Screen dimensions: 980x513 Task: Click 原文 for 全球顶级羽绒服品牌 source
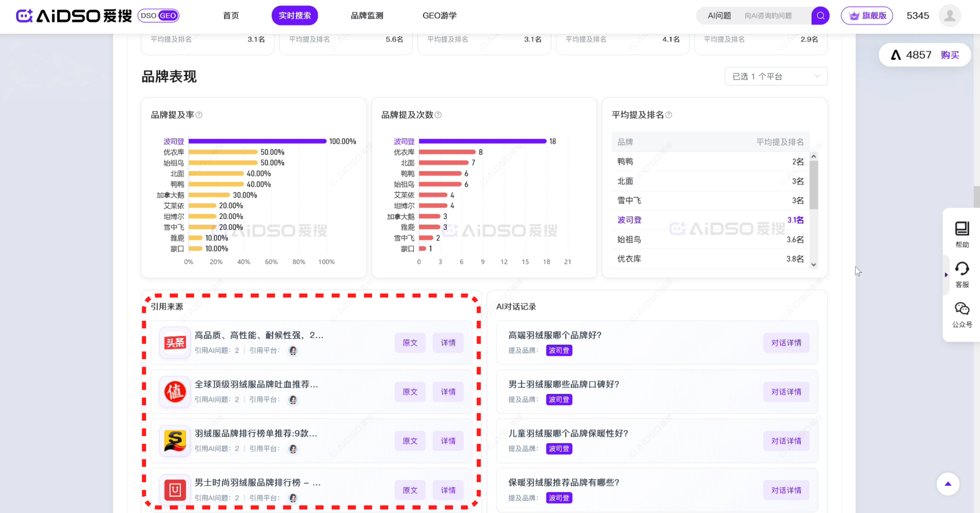pos(410,392)
